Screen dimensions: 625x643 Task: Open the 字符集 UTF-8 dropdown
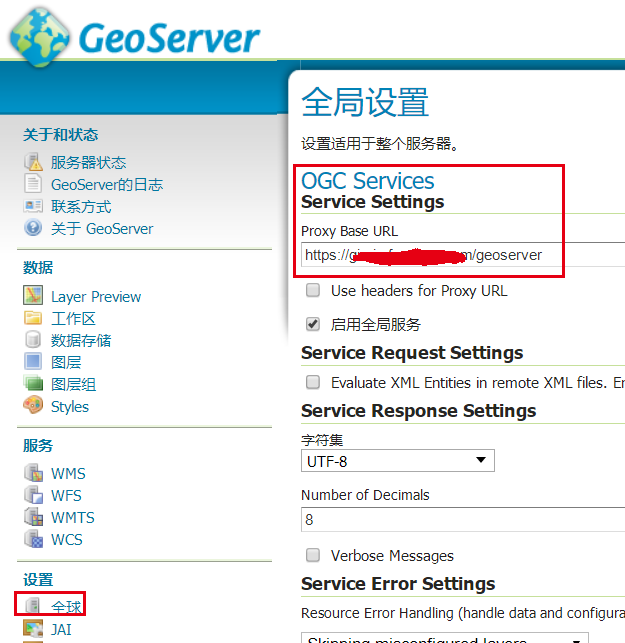point(398,461)
